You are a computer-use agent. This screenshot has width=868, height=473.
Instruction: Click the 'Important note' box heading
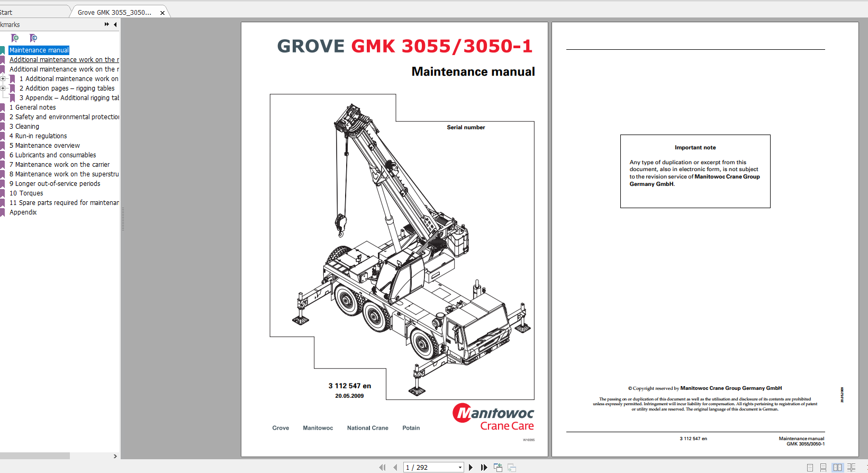695,148
